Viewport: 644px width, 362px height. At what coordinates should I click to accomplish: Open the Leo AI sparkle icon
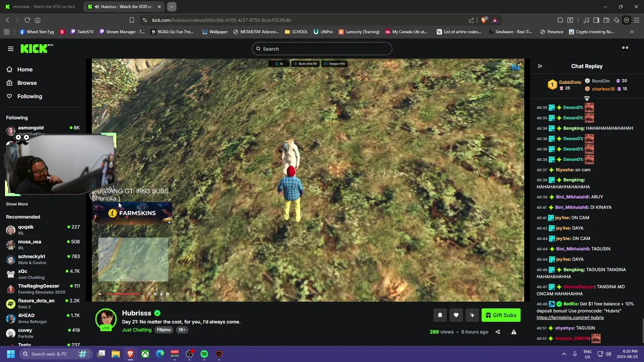point(616,20)
